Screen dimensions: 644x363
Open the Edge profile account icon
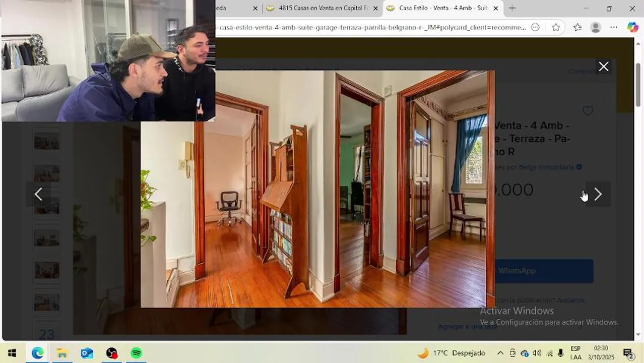(596, 28)
